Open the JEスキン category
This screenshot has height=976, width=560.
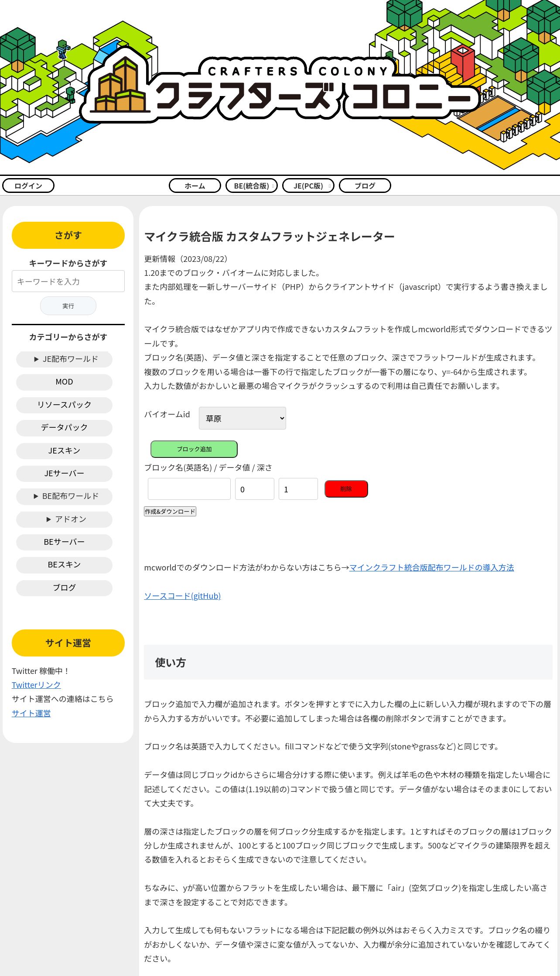[64, 450]
